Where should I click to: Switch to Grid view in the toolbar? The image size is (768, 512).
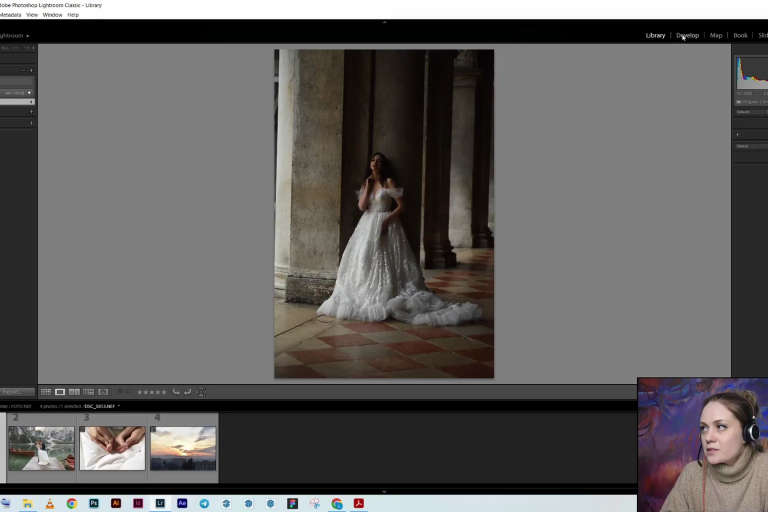click(46, 392)
